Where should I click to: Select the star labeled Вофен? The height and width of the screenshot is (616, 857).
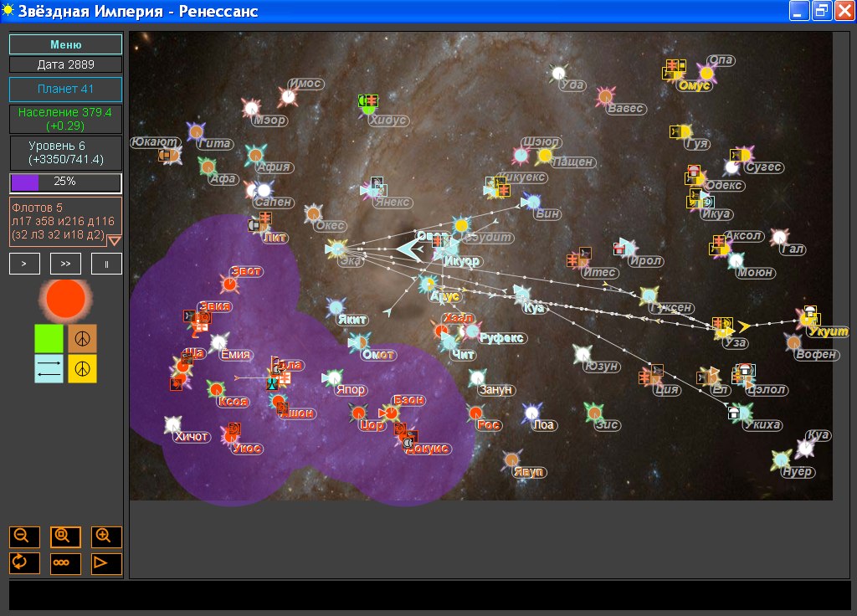pos(793,342)
